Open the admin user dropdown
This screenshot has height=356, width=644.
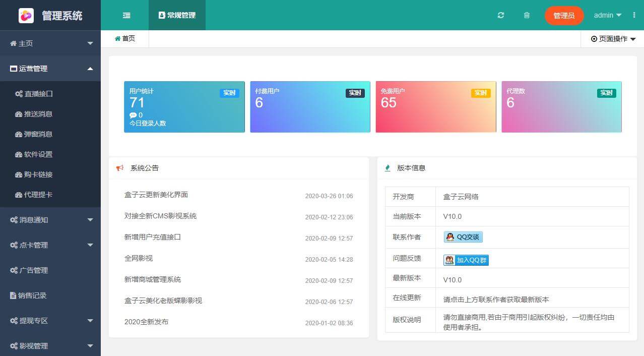click(x=607, y=15)
